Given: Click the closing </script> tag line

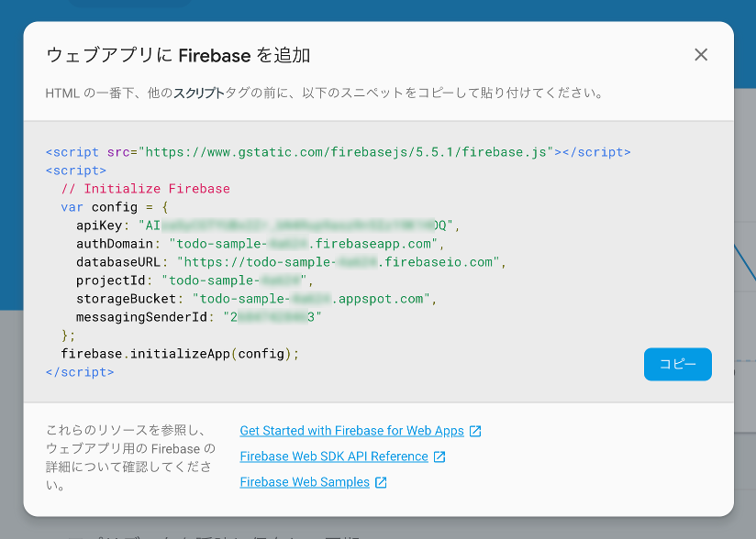Looking at the screenshot, I should (80, 372).
